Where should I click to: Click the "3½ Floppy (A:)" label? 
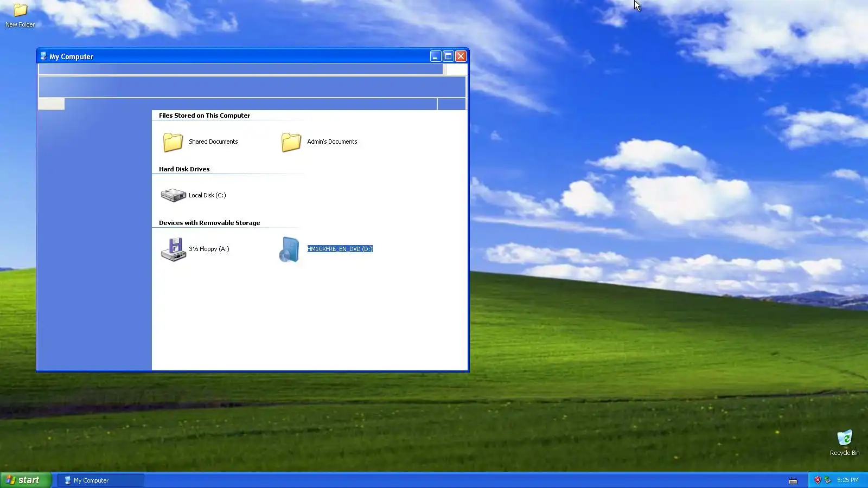pyautogui.click(x=209, y=249)
